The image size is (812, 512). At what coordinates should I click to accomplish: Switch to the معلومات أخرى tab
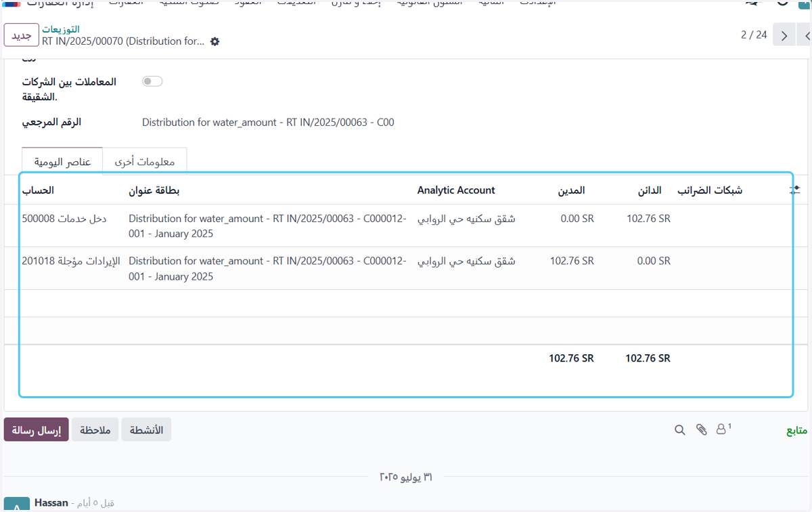coord(145,162)
